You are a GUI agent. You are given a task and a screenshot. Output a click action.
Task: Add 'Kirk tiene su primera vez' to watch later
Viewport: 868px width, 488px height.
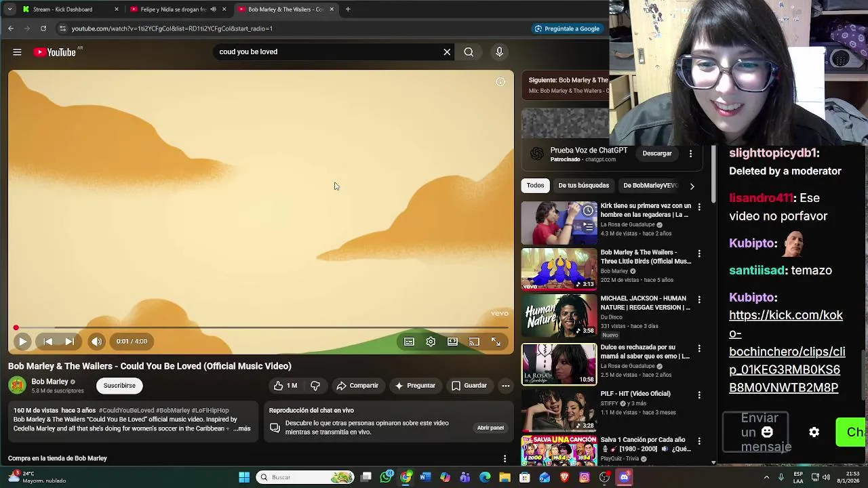pyautogui.click(x=588, y=211)
